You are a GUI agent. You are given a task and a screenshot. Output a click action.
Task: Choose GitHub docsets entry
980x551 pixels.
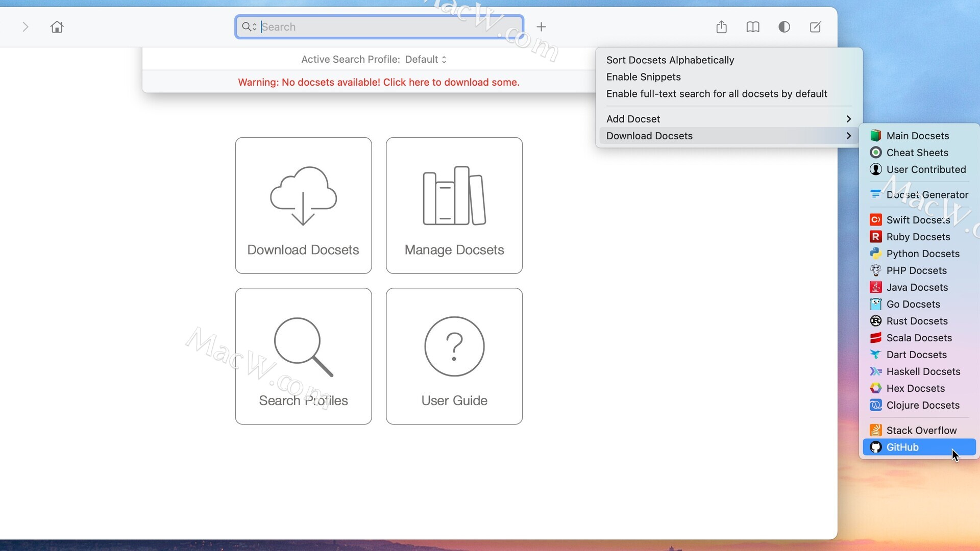click(919, 447)
